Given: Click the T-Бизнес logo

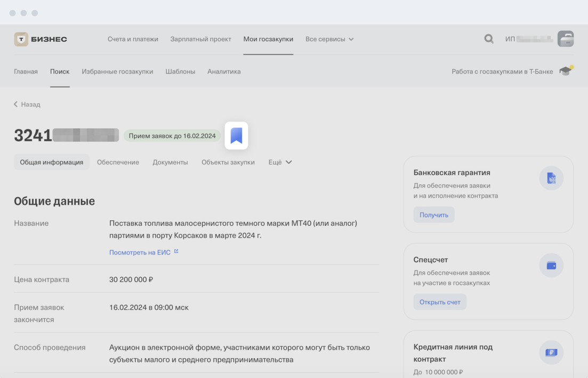Looking at the screenshot, I should 40,39.
